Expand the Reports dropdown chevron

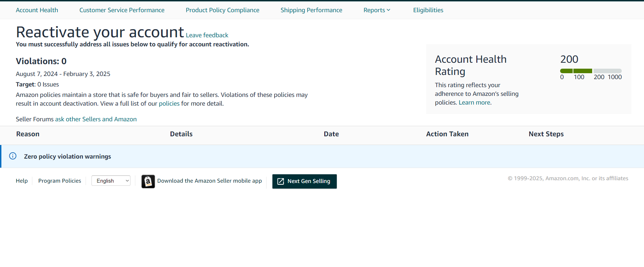tap(389, 10)
